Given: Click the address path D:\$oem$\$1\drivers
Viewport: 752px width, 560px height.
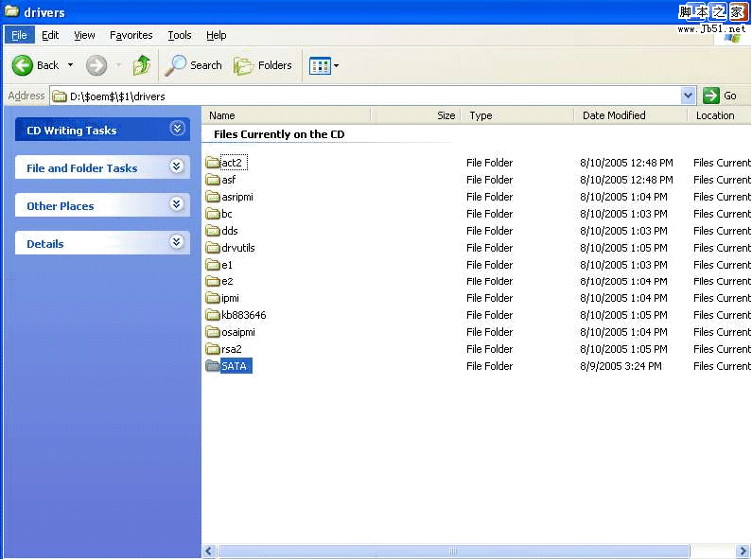Looking at the screenshot, I should pos(117,96).
